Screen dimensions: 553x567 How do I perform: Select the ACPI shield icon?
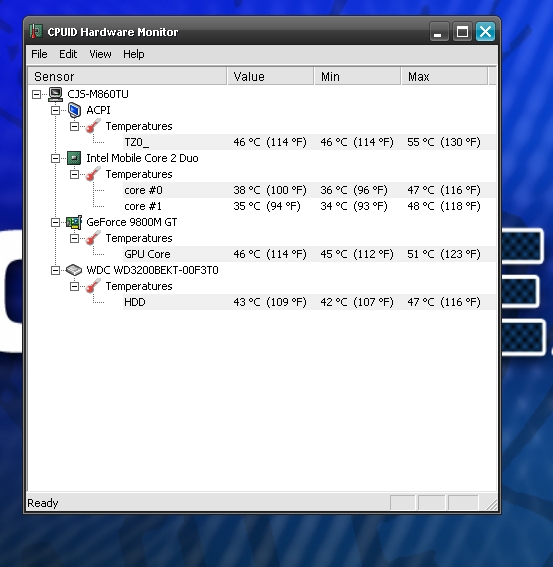pos(74,110)
